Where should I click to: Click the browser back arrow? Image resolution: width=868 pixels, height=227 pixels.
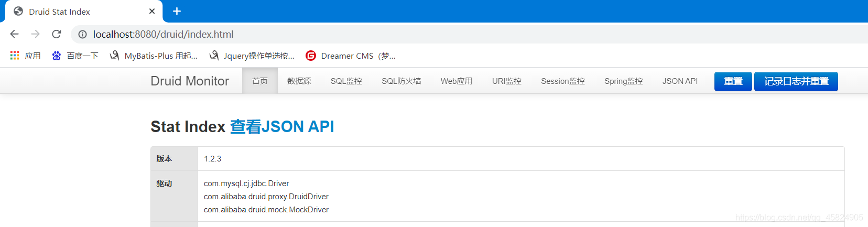click(x=14, y=34)
